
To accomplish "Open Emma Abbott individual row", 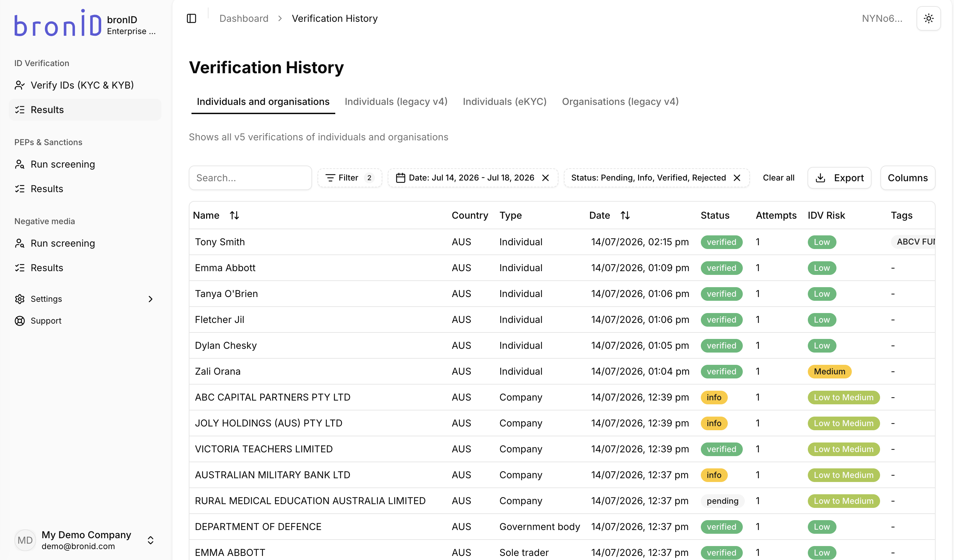I will [x=562, y=268].
